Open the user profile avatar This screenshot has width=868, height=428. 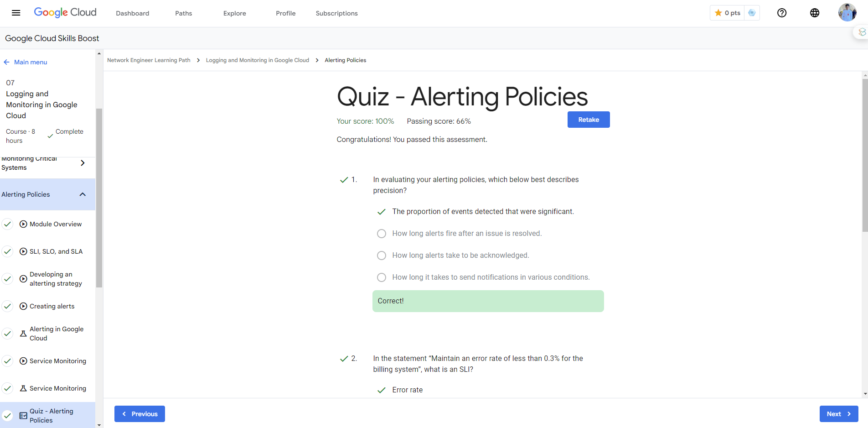pyautogui.click(x=847, y=13)
